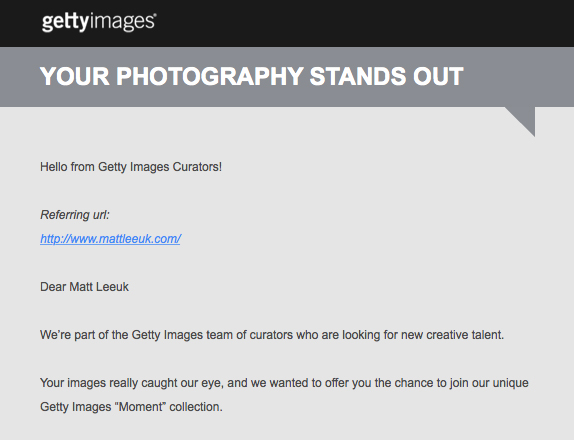Click the sentence starting "Your images really caught"
The image size is (574, 440).
pos(284,395)
